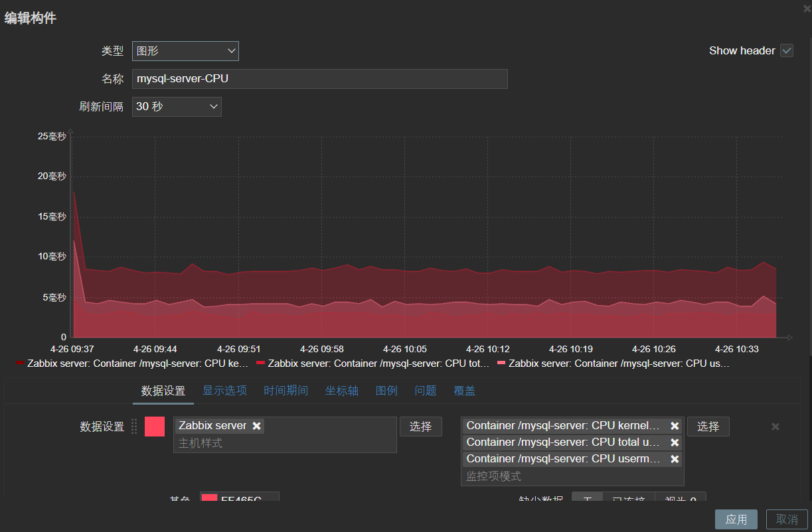This screenshot has height=532, width=812.
Task: Click the 取消 button
Action: [787, 519]
